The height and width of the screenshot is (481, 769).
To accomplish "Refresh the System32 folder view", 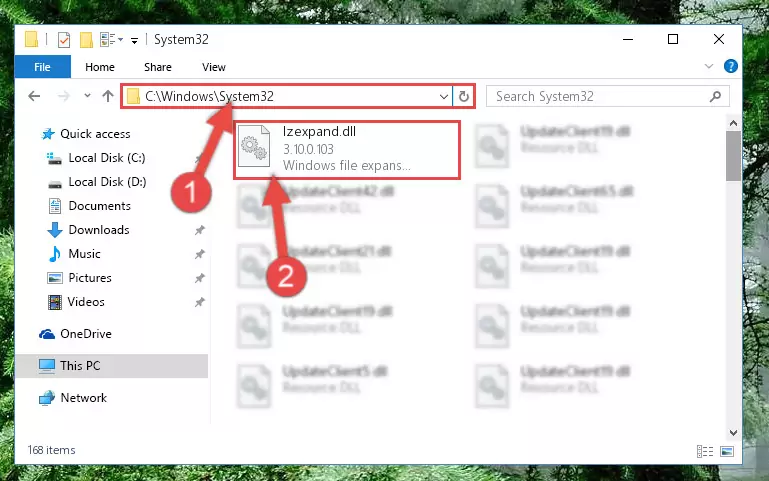I will pos(464,97).
